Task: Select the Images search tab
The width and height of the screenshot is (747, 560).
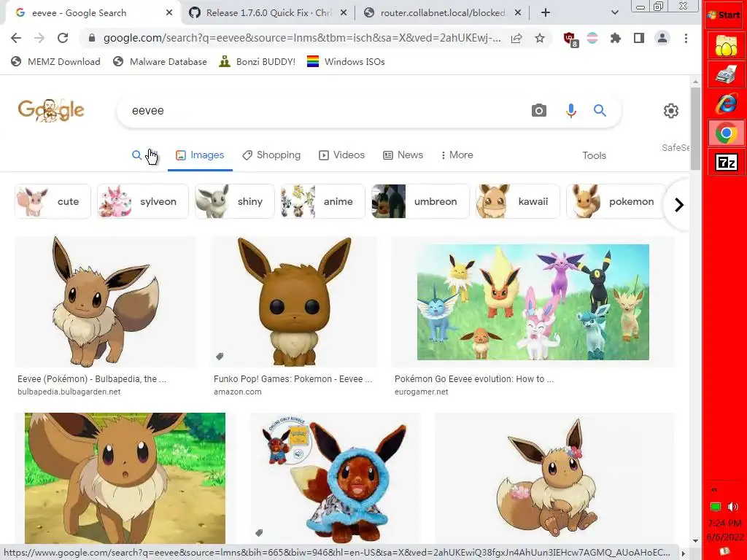Action: (200, 155)
